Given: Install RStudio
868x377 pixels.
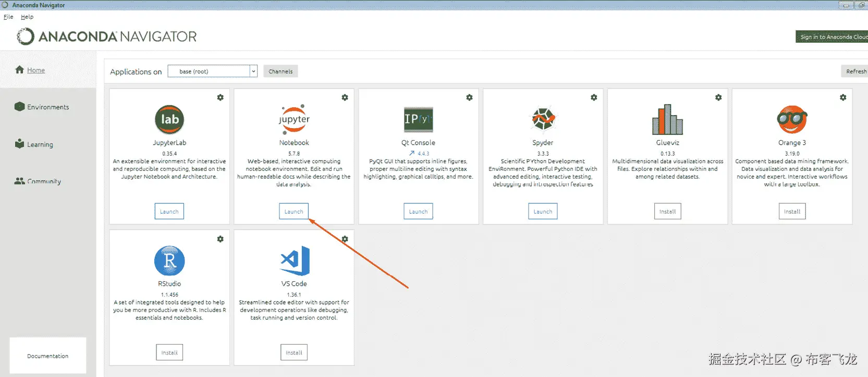Looking at the screenshot, I should click(169, 353).
